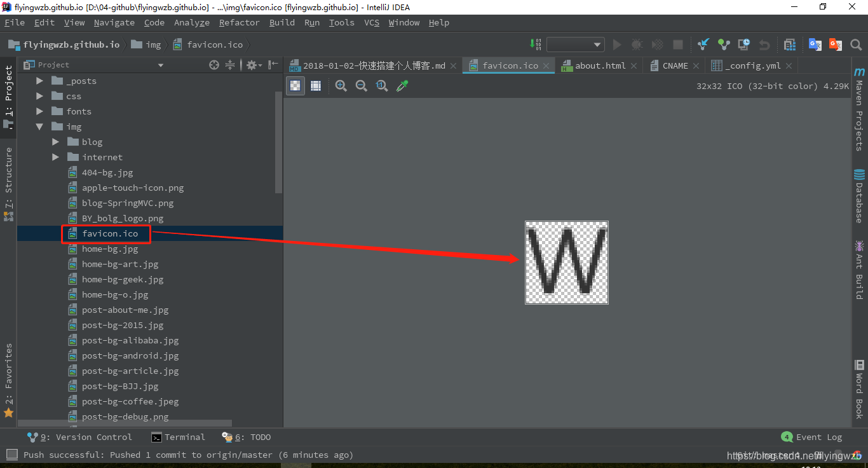Expand the blog folder arrow
Image resolution: width=868 pixels, height=468 pixels.
point(55,142)
